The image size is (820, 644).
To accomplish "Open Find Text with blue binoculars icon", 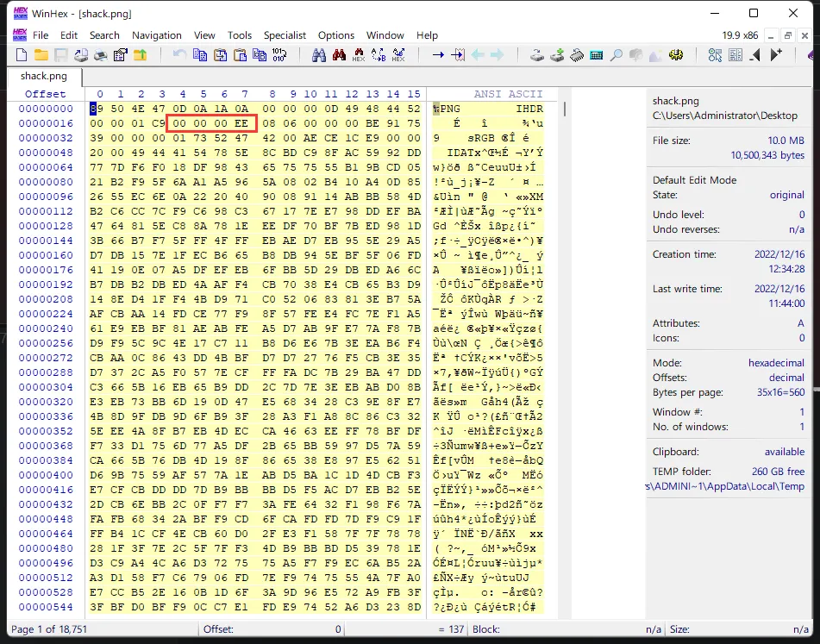I will [x=318, y=55].
